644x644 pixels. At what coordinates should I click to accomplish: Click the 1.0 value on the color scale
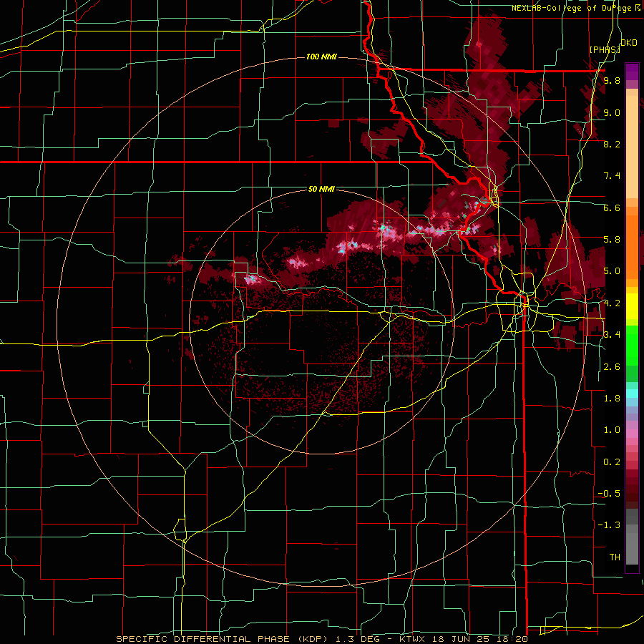coord(612,430)
